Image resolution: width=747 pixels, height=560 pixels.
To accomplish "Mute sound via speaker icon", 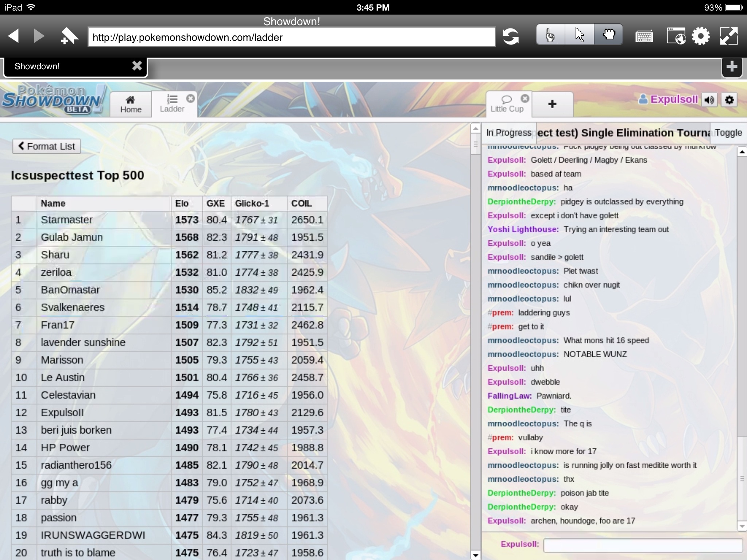I will pyautogui.click(x=709, y=100).
